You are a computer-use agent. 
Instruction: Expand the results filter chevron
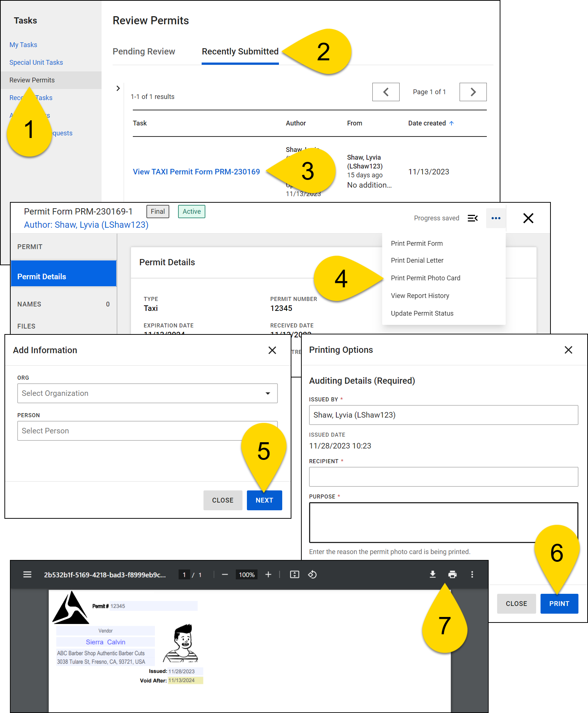point(118,88)
